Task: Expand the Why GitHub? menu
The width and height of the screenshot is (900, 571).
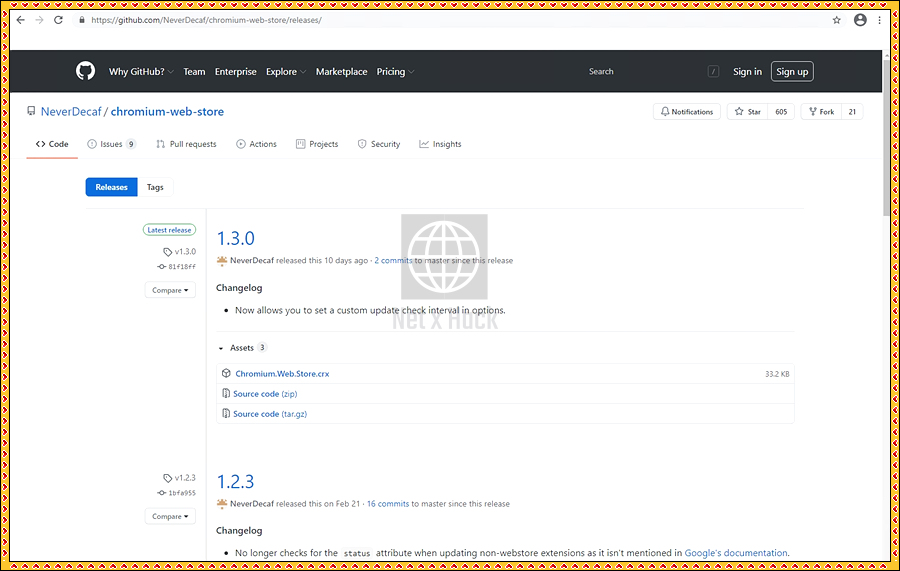Action: coord(141,72)
